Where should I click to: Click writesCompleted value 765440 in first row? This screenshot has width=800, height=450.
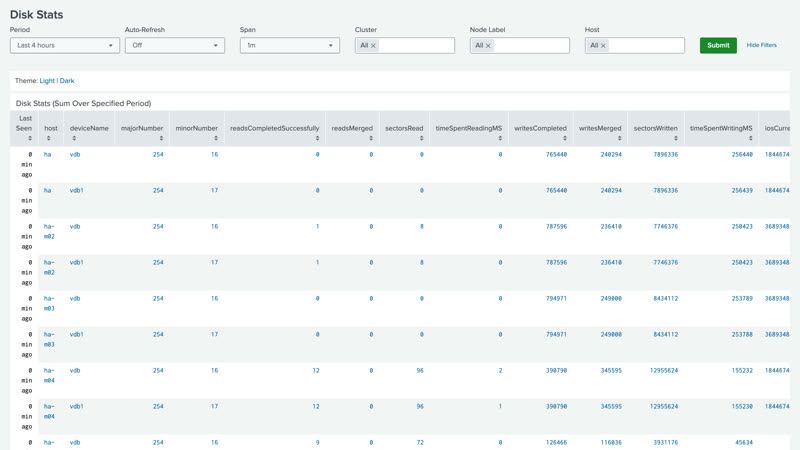(x=556, y=154)
